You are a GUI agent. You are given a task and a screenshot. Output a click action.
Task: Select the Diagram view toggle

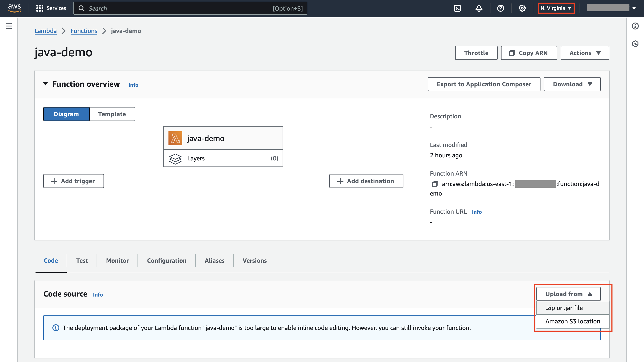(66, 114)
